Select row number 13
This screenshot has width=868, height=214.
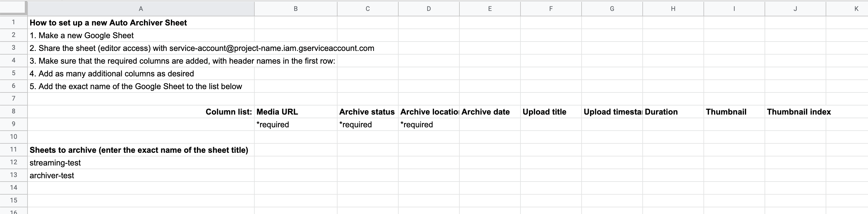(14, 175)
